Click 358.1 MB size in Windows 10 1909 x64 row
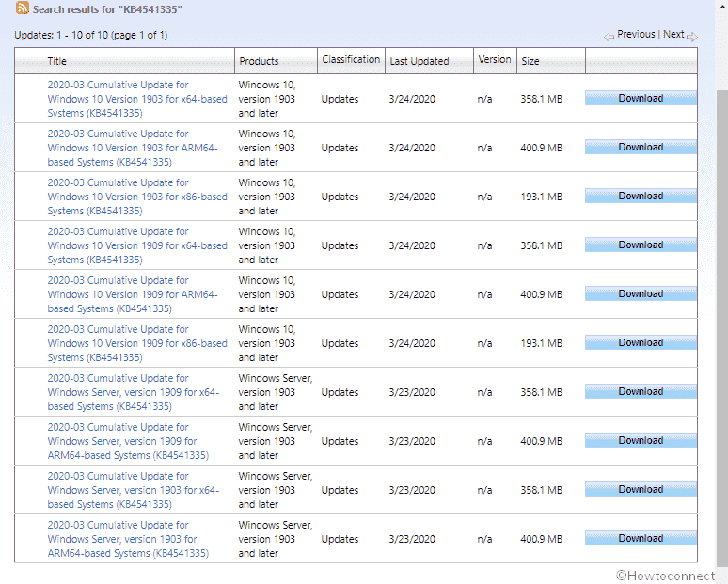This screenshot has width=728, height=584. point(542,245)
